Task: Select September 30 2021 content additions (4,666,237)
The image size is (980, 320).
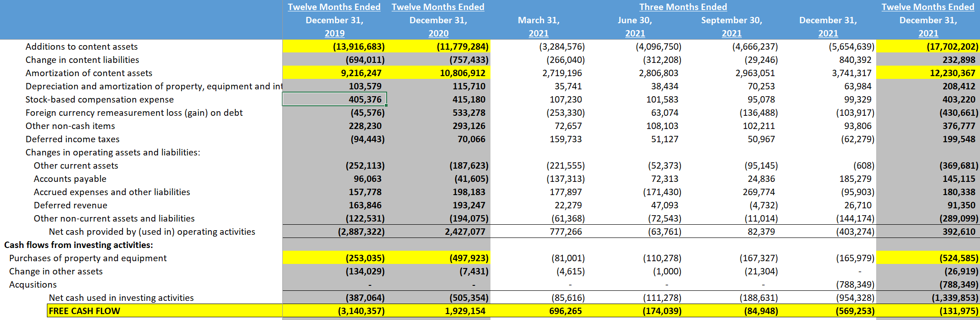Action: tap(755, 46)
